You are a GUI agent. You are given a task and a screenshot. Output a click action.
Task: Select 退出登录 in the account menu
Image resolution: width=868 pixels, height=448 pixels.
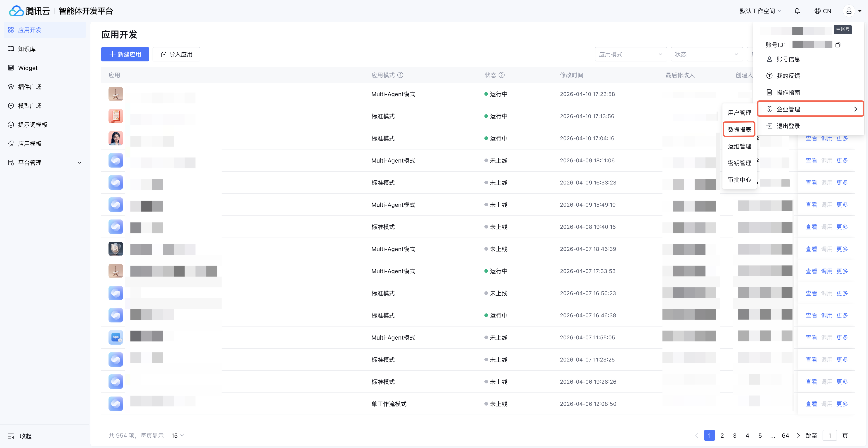(x=788, y=126)
